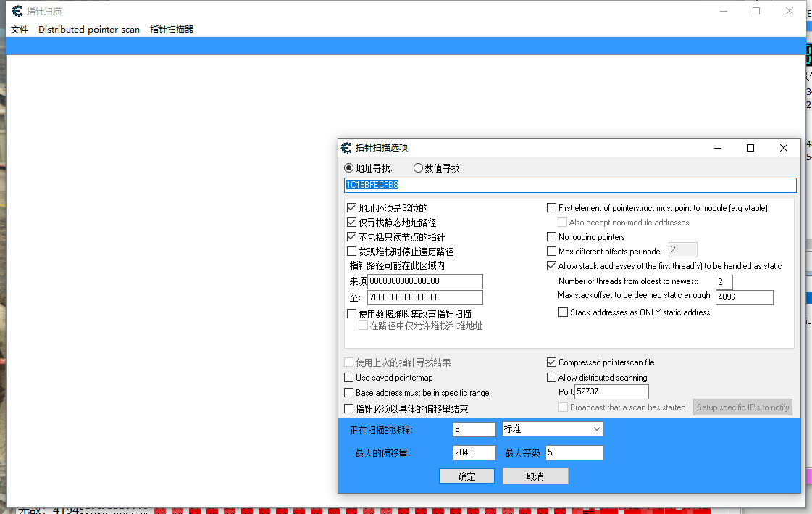Click the 最大的偏移量 field 2048
This screenshot has width=812, height=514.
tap(474, 452)
